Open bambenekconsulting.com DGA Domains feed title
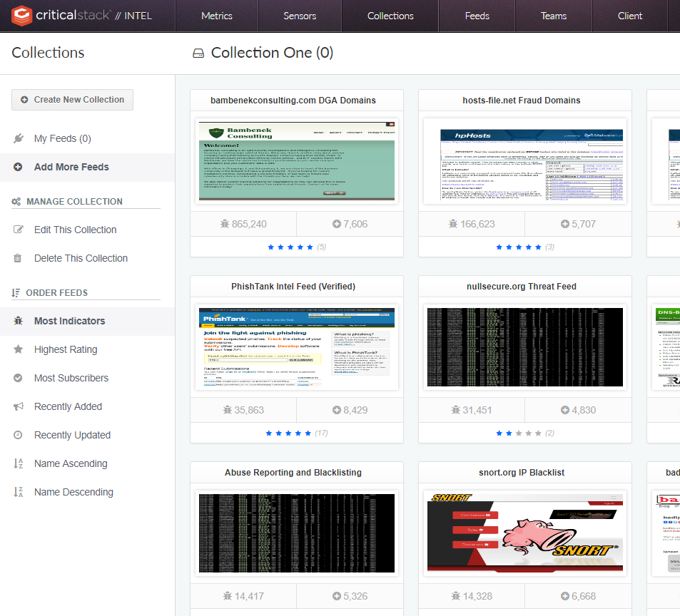Viewport: 680px width, 616px height. point(293,101)
